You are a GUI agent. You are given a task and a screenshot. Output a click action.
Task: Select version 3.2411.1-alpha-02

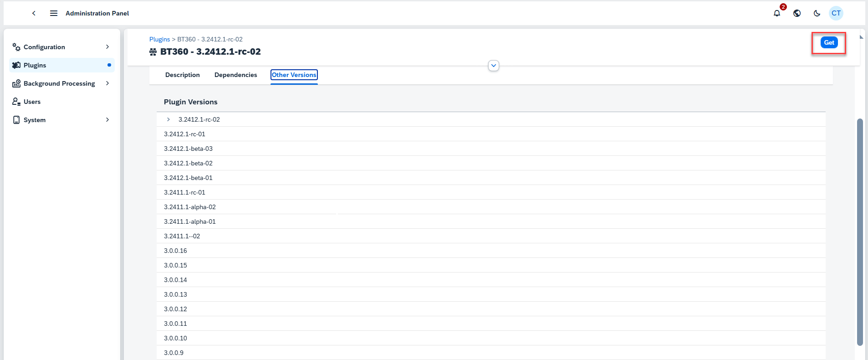[x=491, y=207]
